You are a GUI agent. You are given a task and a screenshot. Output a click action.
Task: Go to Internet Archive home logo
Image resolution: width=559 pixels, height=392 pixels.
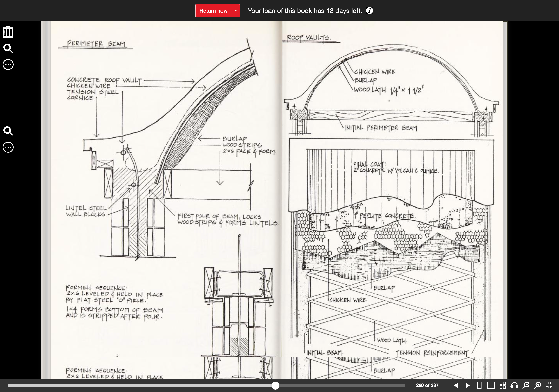click(x=8, y=32)
